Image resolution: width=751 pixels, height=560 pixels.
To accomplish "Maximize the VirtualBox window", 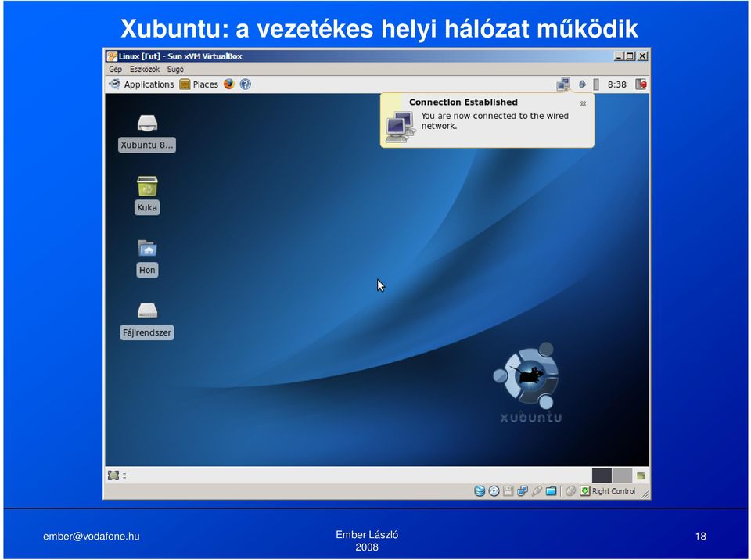I will click(x=630, y=56).
